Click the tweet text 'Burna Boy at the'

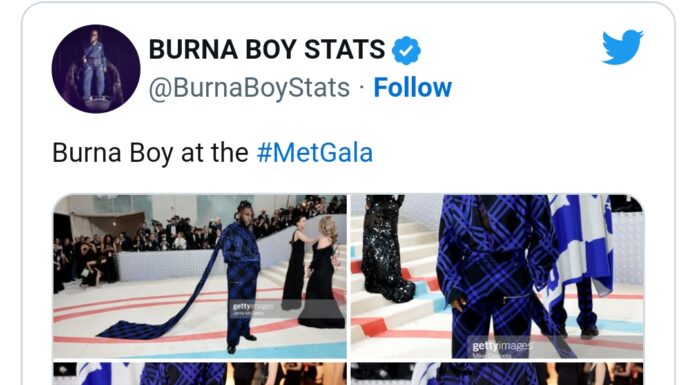[x=150, y=153]
